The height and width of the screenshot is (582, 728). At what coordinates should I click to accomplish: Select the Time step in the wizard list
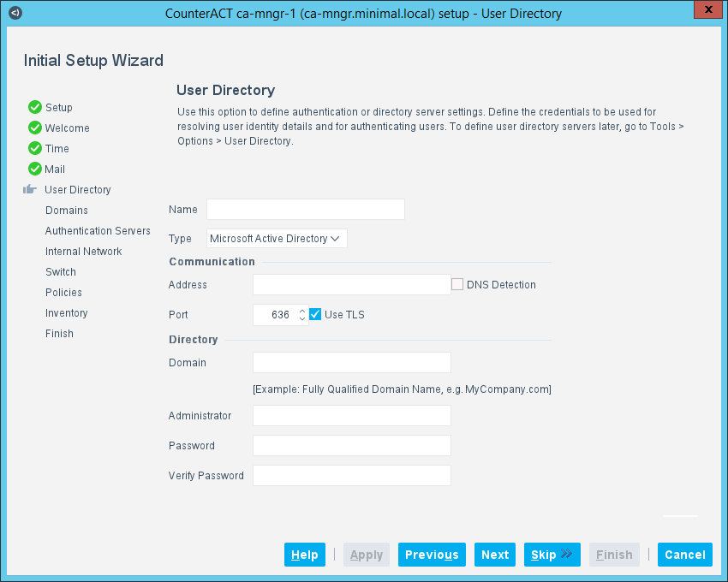point(57,149)
